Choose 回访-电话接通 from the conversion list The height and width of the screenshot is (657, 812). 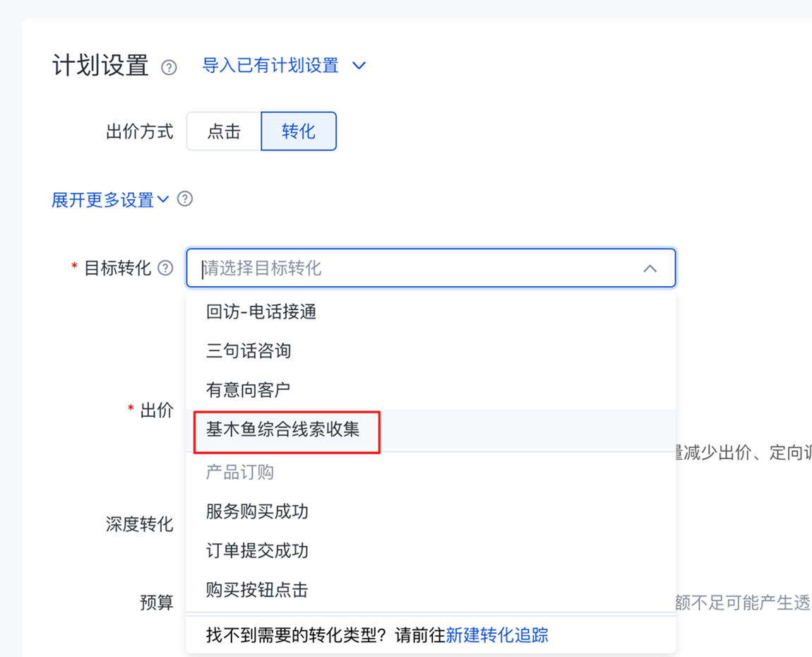click(x=261, y=312)
